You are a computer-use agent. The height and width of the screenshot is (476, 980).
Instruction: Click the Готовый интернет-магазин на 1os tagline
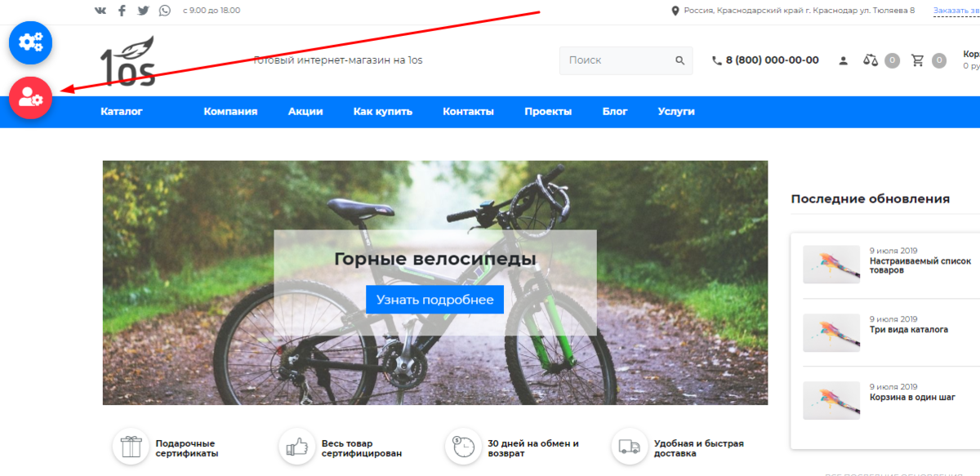click(338, 60)
